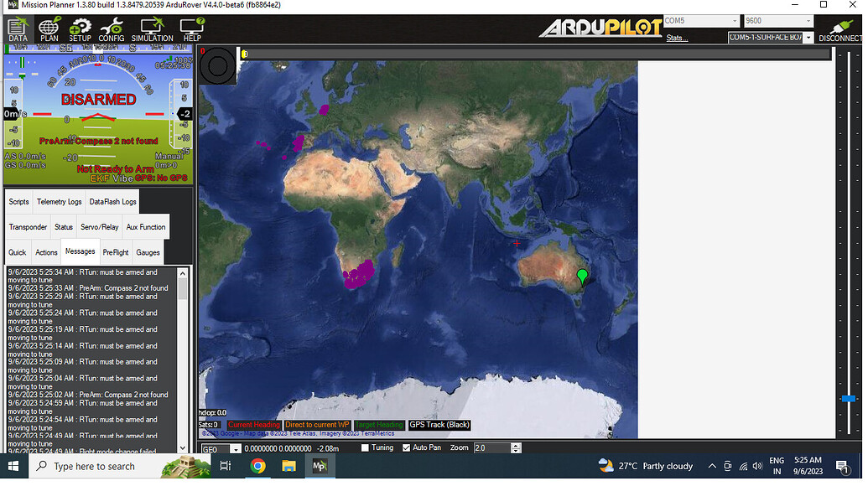Go to the SETUP screen
Image resolution: width=868 pixels, height=486 pixels.
click(x=81, y=29)
